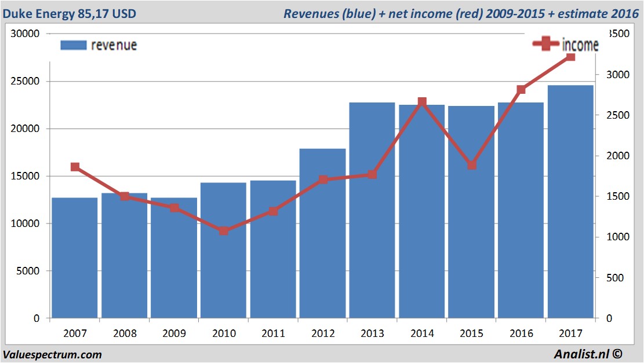Screen dimensions: 644x363
Task: Click the 2017 x-axis year label
Action: (x=570, y=333)
